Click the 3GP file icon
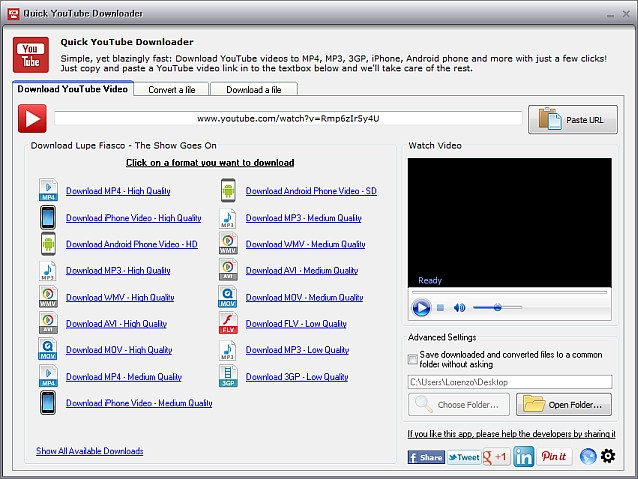 [x=228, y=376]
